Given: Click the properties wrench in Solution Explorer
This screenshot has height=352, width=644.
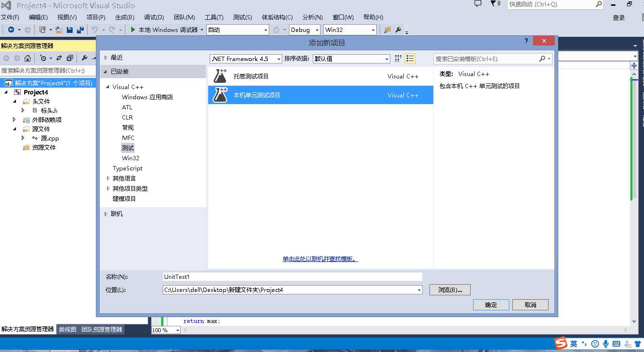Looking at the screenshot, I should tap(84, 58).
